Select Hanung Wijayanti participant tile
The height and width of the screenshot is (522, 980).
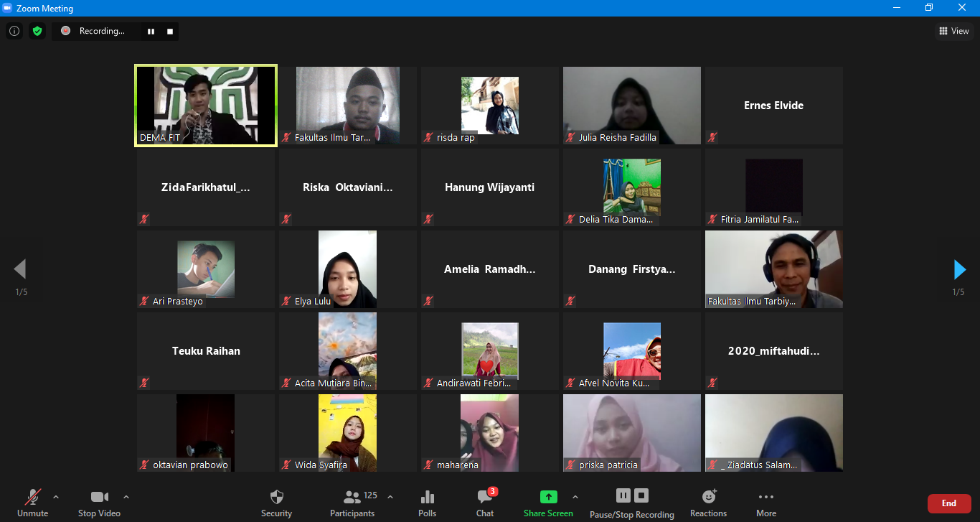click(x=490, y=187)
